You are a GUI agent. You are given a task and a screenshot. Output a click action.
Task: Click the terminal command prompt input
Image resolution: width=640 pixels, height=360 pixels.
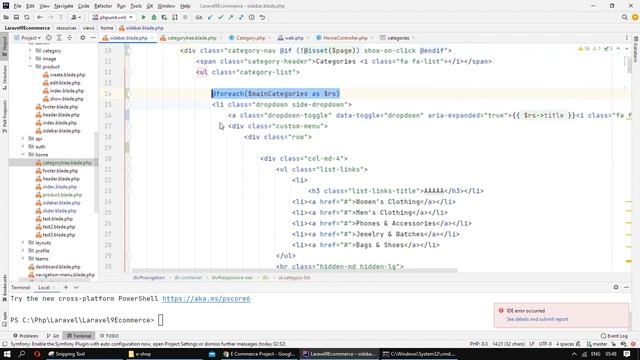coord(160,320)
